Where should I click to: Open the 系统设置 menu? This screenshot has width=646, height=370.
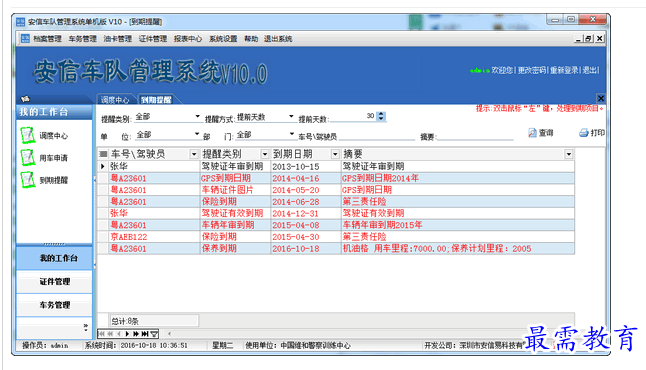tap(223, 39)
